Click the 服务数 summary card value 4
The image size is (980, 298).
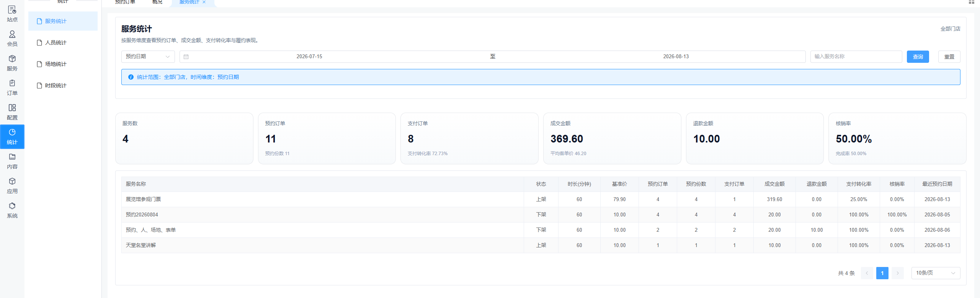pos(125,139)
